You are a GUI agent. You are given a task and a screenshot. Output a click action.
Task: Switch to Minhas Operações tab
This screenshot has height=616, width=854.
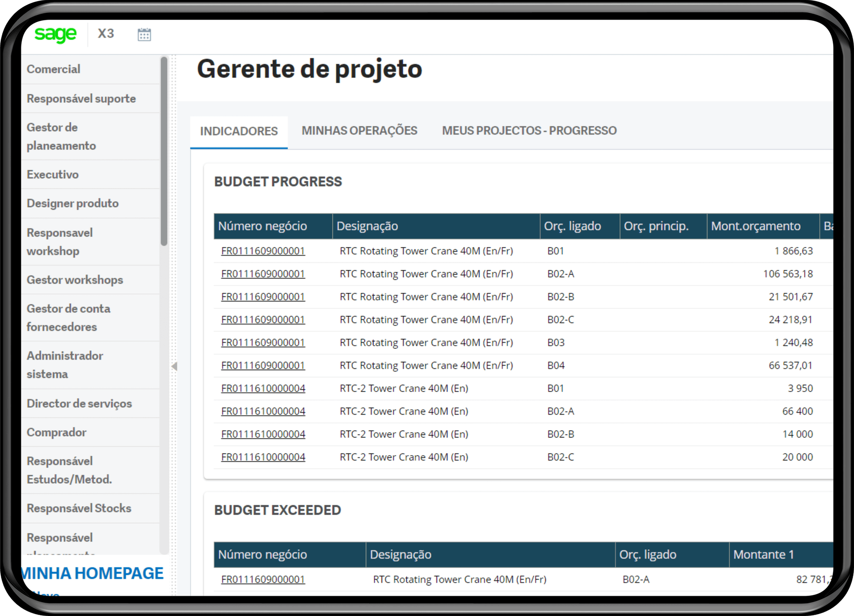point(359,131)
